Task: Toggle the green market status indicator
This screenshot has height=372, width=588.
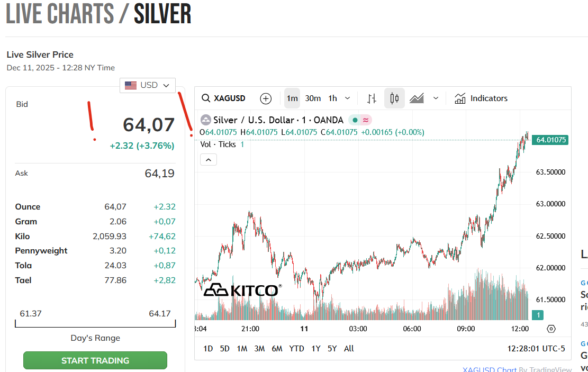Action: (x=355, y=120)
